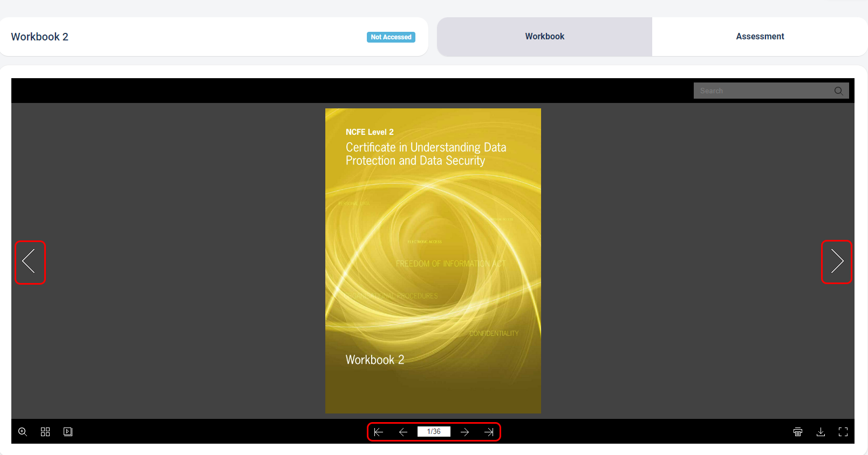Click the zoom in magnifier icon

tap(23, 432)
